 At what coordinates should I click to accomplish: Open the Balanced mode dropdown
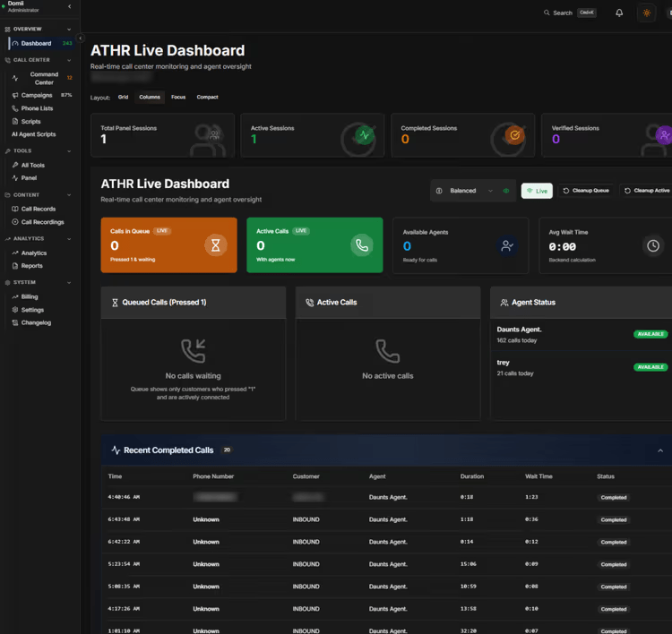(470, 191)
